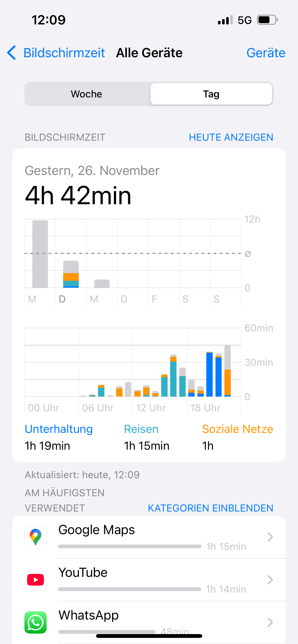Image resolution: width=298 pixels, height=644 pixels.
Task: Tap the WhatsApp app icon
Action: (36, 622)
